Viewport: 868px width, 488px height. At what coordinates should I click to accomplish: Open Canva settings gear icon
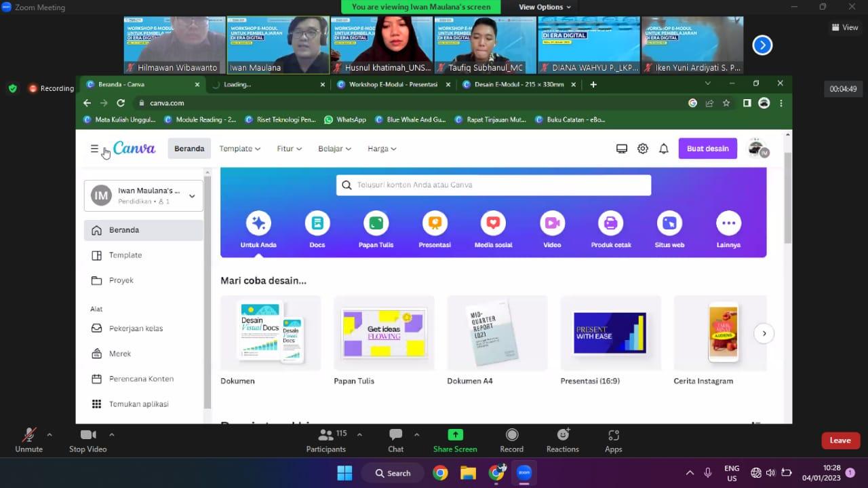(642, 149)
